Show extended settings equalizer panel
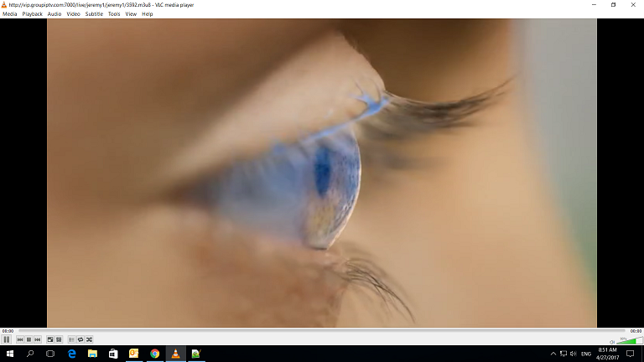This screenshot has height=362, width=644. coord(60,339)
